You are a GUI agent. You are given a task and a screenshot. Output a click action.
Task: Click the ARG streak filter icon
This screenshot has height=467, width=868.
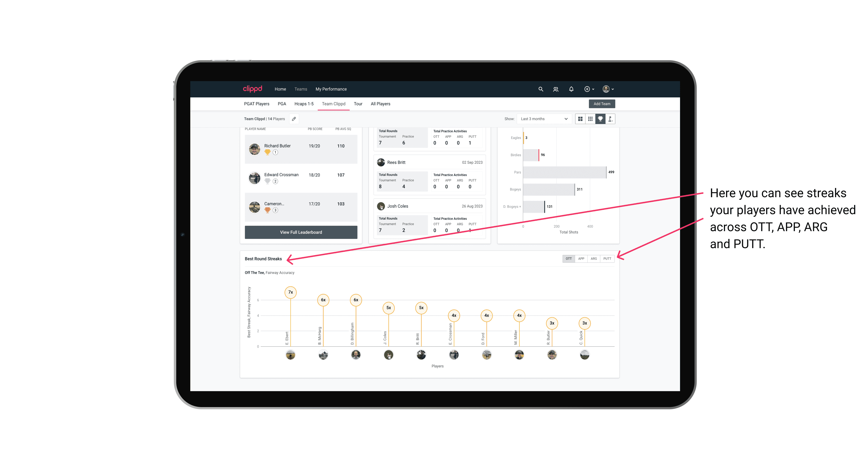coord(594,258)
